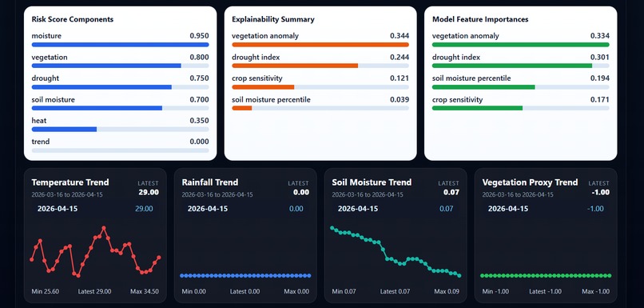The image size is (644, 308).
Task: Select the Model Feature Importances heading
Action: click(480, 19)
